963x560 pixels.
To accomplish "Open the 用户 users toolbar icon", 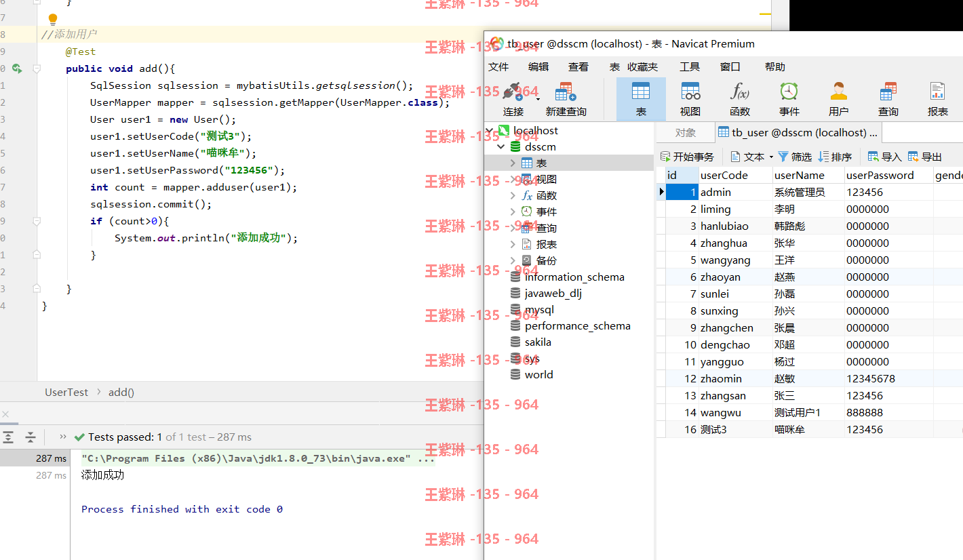I will 839,92.
